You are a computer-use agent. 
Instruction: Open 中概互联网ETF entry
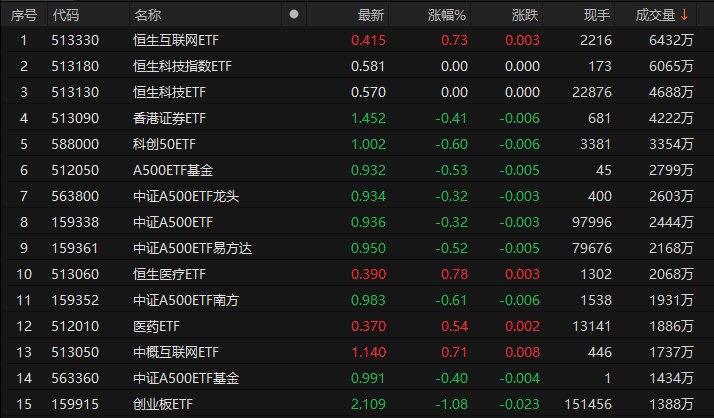(176, 352)
